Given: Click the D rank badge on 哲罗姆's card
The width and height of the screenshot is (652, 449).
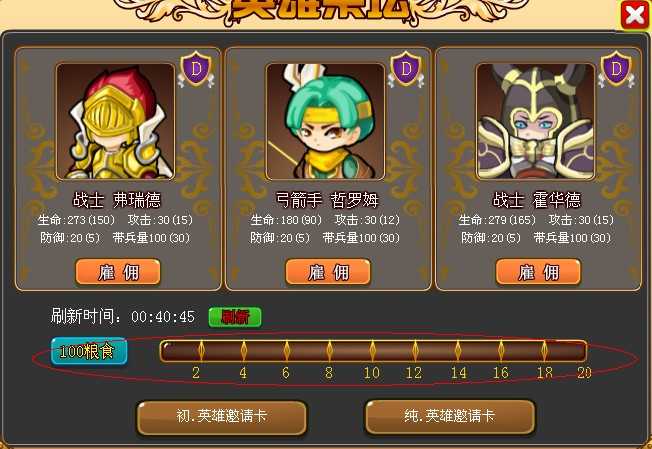Looking at the screenshot, I should [406, 69].
